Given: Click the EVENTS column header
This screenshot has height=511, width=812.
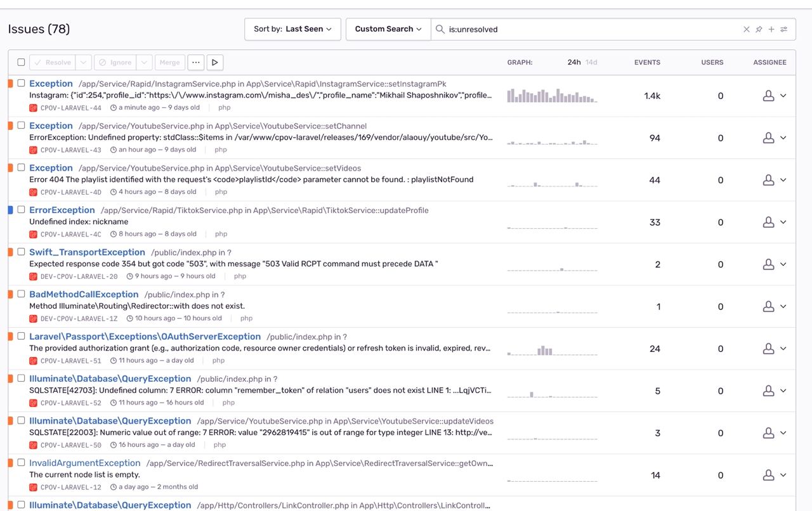Looking at the screenshot, I should point(647,62).
